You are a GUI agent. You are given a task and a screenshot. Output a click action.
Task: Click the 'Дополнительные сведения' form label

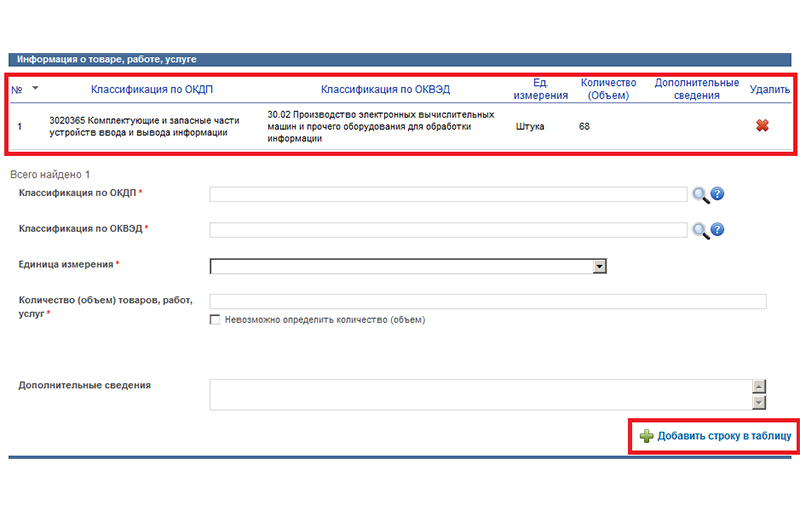tap(85, 385)
